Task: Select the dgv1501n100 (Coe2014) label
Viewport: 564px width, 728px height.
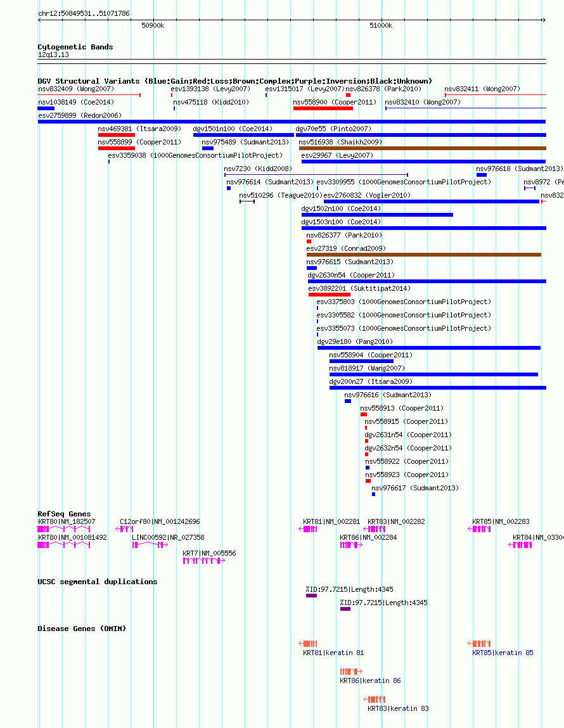Action: tap(233, 129)
